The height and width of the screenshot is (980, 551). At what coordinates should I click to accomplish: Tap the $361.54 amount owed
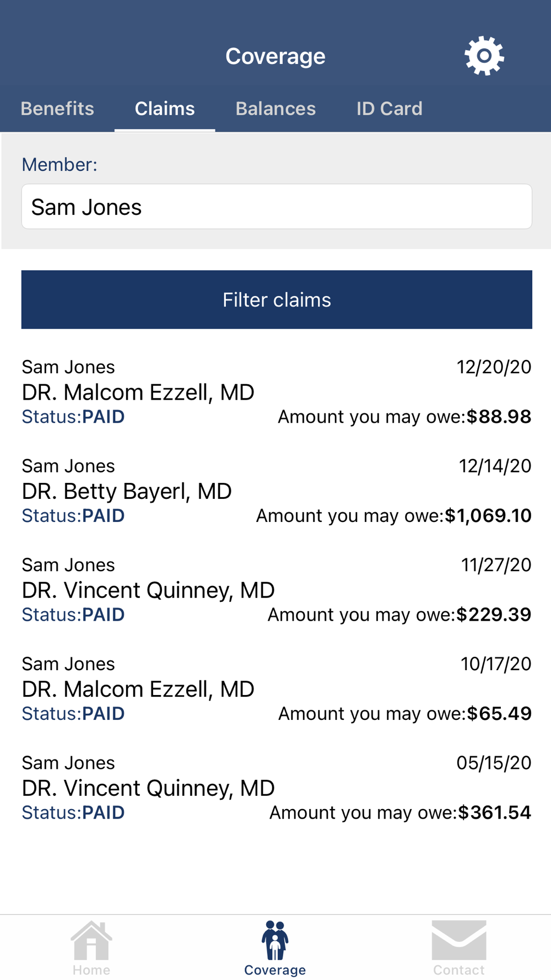[x=495, y=812]
